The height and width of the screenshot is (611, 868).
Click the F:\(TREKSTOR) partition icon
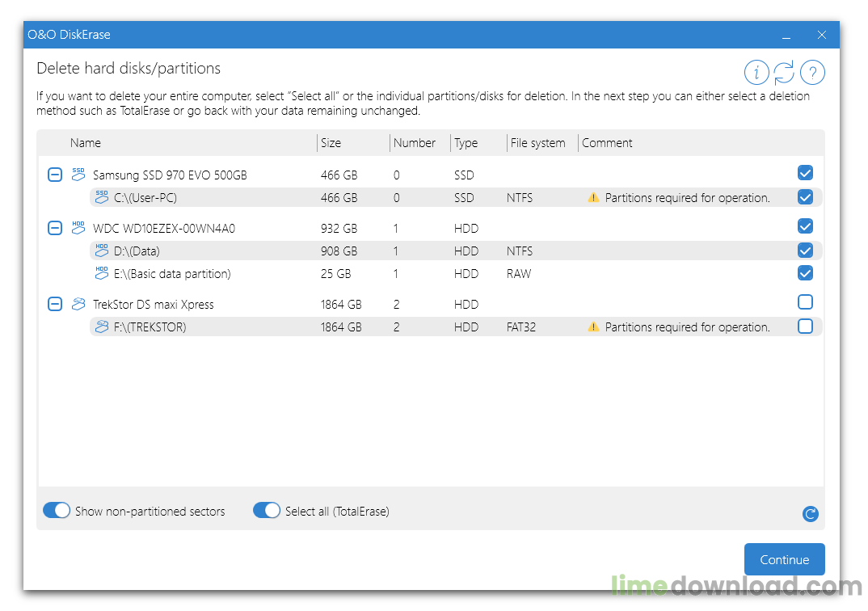pyautogui.click(x=101, y=327)
